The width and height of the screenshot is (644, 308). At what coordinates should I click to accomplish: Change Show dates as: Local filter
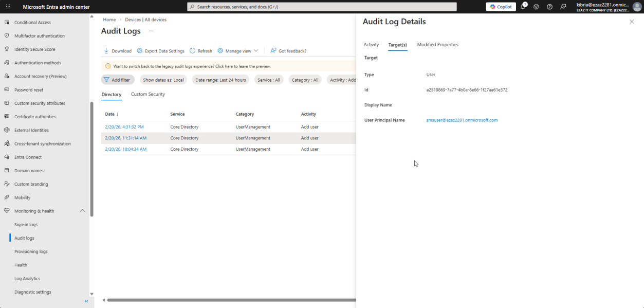[x=163, y=80]
